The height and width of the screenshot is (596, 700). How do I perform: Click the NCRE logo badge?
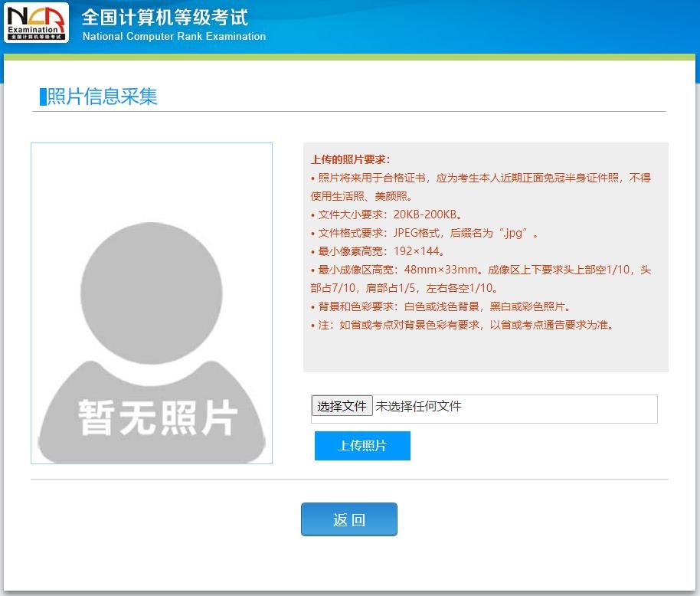click(x=37, y=23)
